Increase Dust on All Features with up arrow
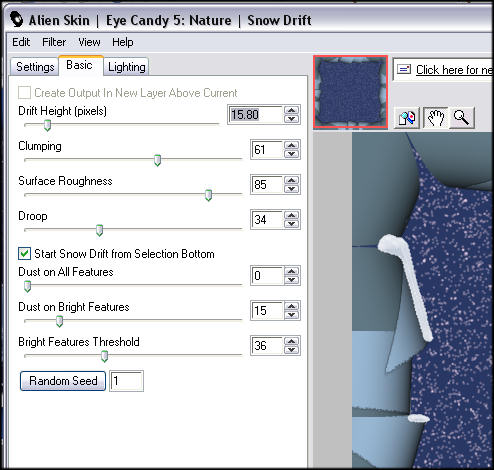Screen dimensions: 494x470 click(x=292, y=271)
